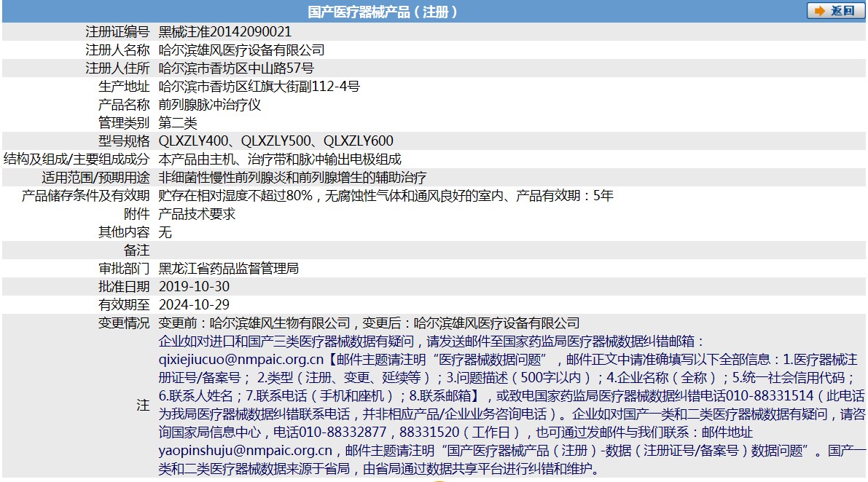This screenshot has height=482, width=868.
Task: Click the 注册证编号 label
Action: 117,32
